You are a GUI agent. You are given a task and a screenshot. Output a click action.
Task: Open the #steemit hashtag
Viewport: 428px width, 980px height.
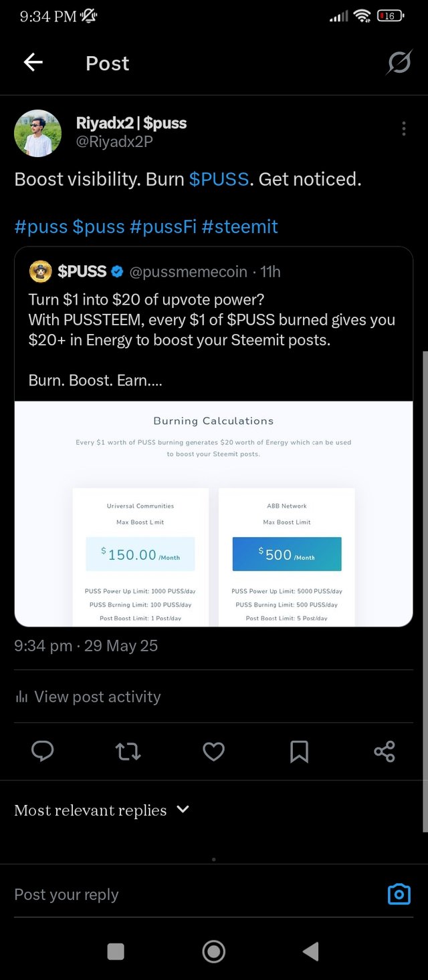(239, 226)
